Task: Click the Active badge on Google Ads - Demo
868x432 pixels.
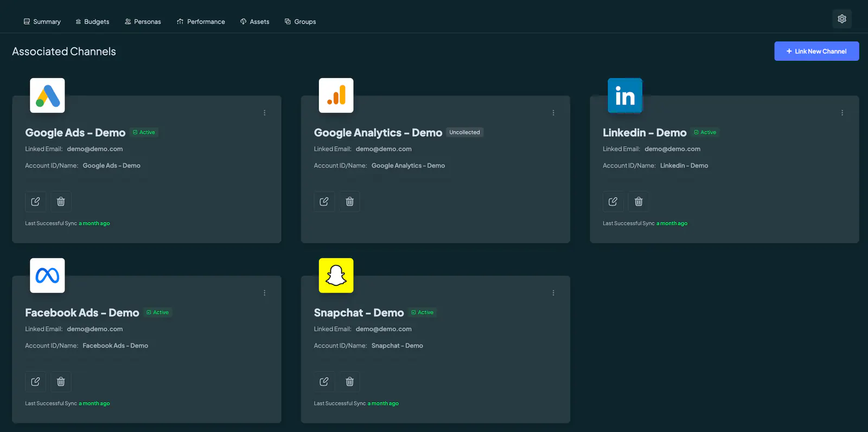Action: pyautogui.click(x=144, y=132)
